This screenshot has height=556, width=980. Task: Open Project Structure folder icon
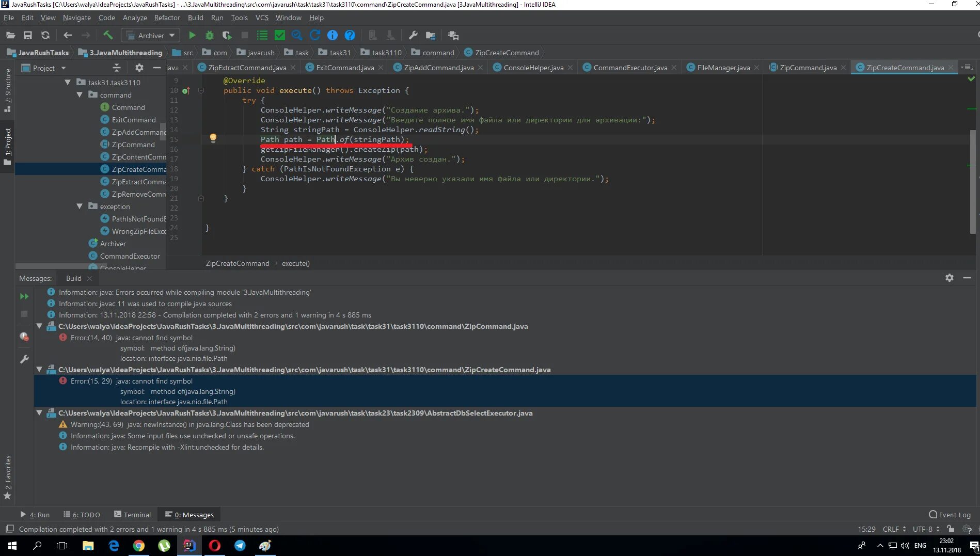[431, 35]
